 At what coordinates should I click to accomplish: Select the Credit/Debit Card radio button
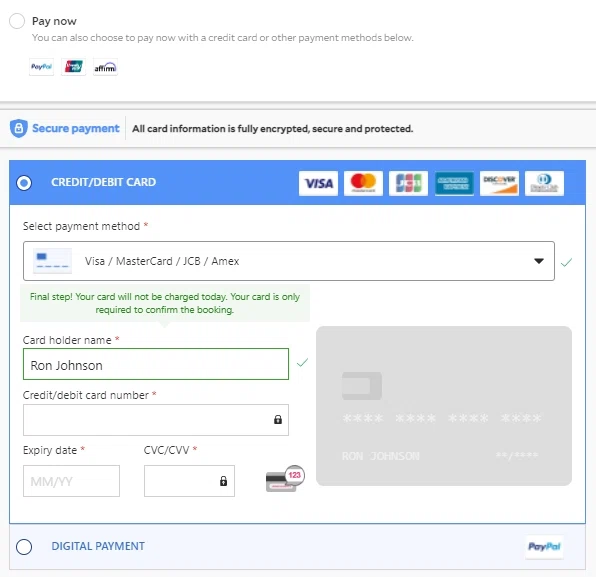click(x=24, y=183)
